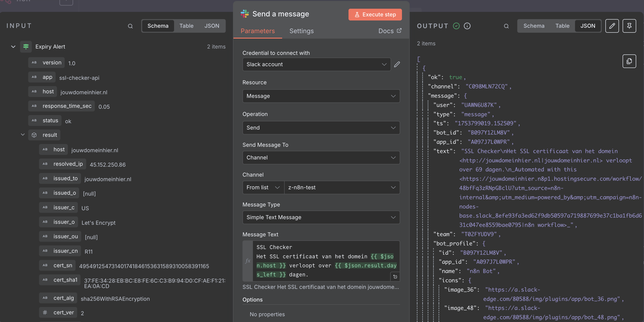Click the string type icon beside cert_sn
Viewport: 644px width, 322px height.
coord(45,265)
